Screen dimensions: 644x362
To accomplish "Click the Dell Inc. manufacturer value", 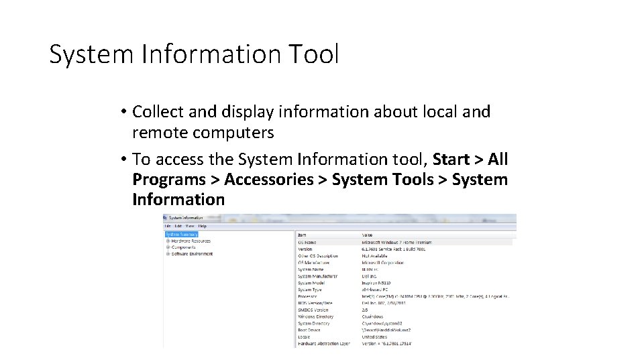I will tap(369, 276).
